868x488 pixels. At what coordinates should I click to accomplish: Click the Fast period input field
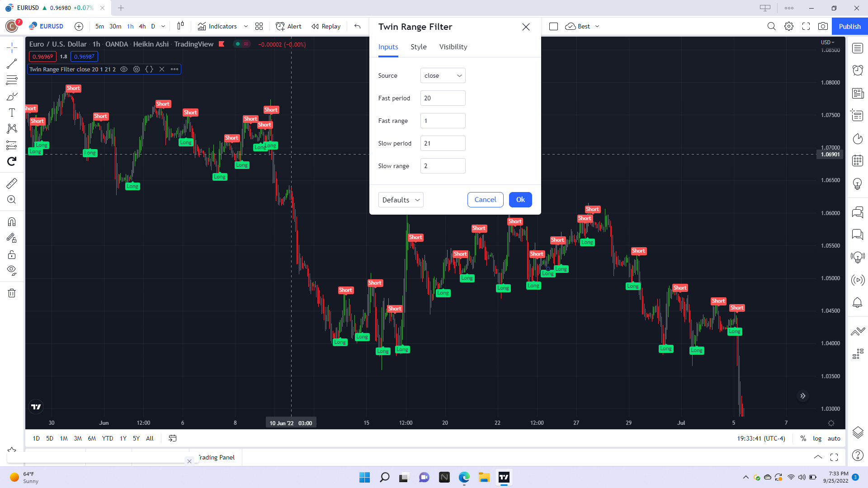(443, 98)
